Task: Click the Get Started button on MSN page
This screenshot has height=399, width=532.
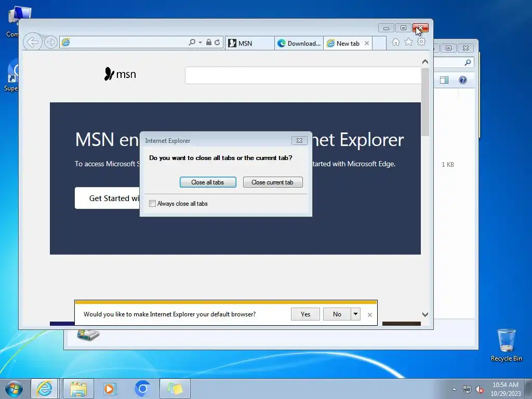Action: (107, 198)
